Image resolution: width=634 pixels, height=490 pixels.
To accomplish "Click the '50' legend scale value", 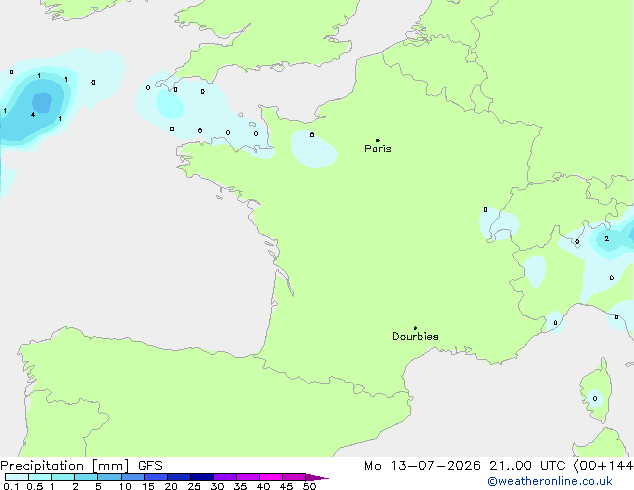I will 309,486.
